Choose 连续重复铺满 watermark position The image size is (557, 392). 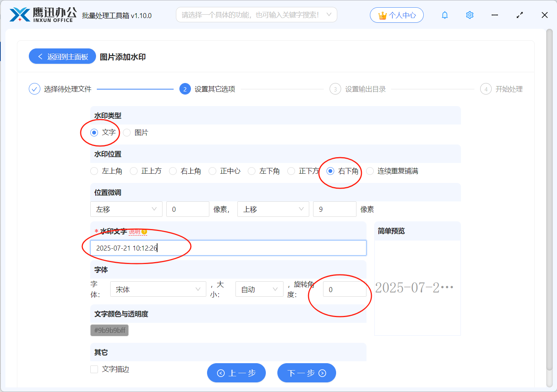pyautogui.click(x=370, y=171)
